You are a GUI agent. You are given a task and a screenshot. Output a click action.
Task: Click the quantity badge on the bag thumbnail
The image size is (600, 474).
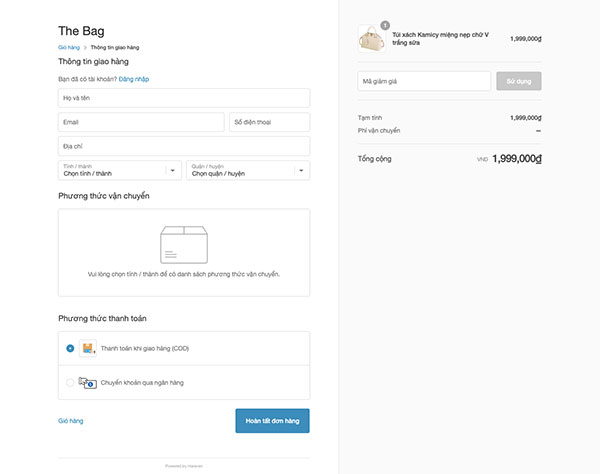coord(385,25)
